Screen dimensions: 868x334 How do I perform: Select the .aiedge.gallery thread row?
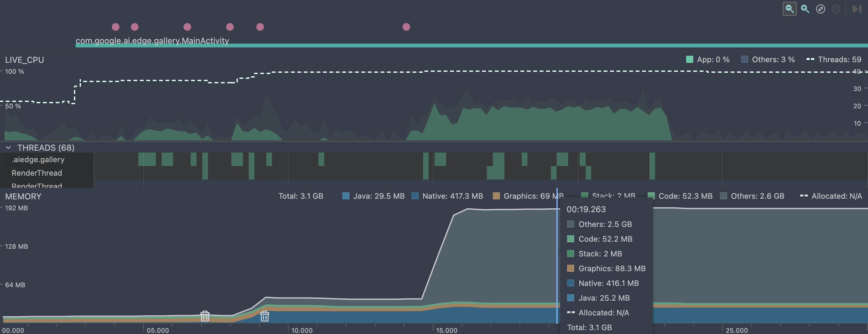pyautogui.click(x=38, y=159)
